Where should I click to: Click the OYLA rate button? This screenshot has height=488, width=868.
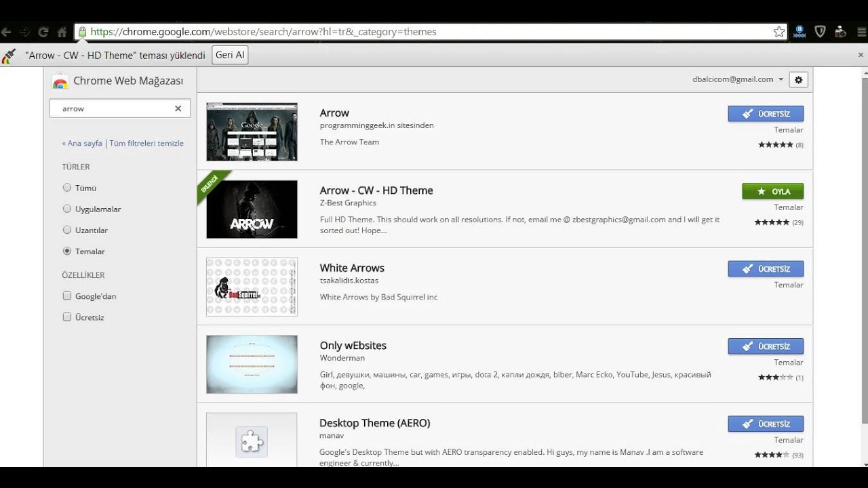click(772, 191)
